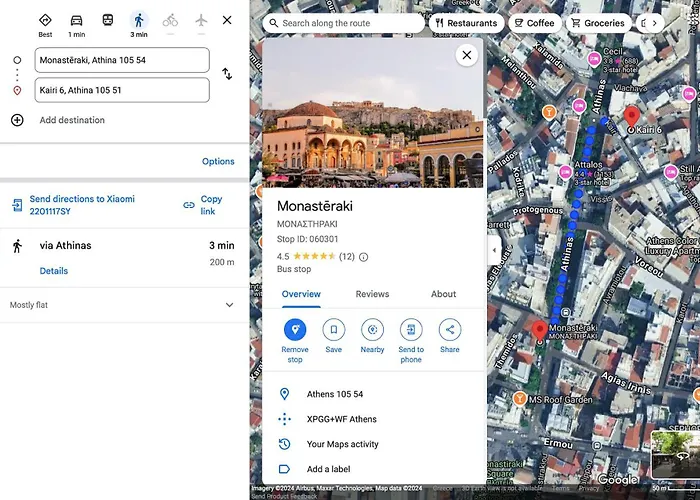Click the Search along the route box

(344, 23)
